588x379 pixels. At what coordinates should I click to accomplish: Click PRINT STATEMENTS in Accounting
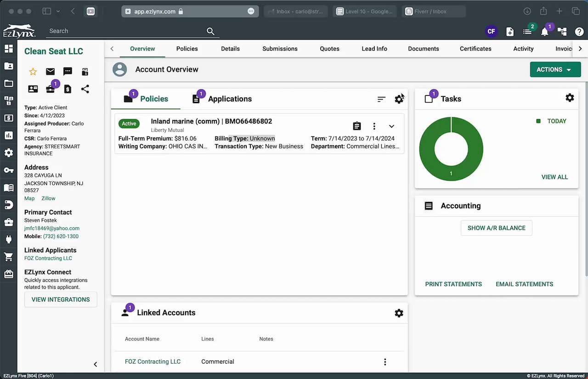click(x=453, y=284)
